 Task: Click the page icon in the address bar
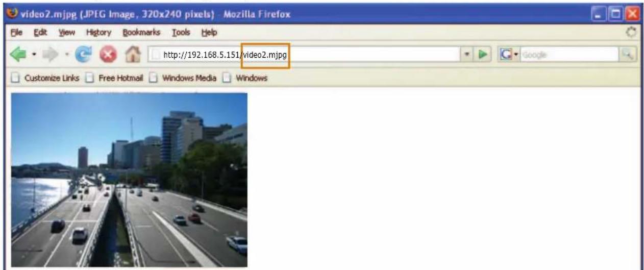tap(157, 55)
